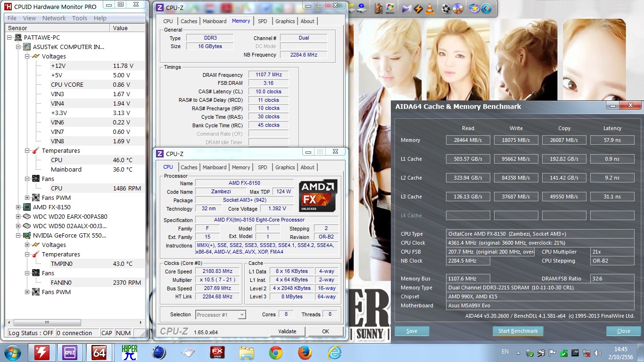Click OK in the CPU-Z window
Viewport: 644px width, 362px height.
pos(325,331)
